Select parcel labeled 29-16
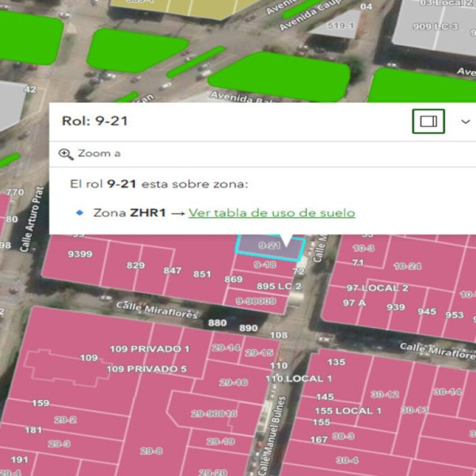The height and width of the screenshot is (476, 476). (x=233, y=382)
